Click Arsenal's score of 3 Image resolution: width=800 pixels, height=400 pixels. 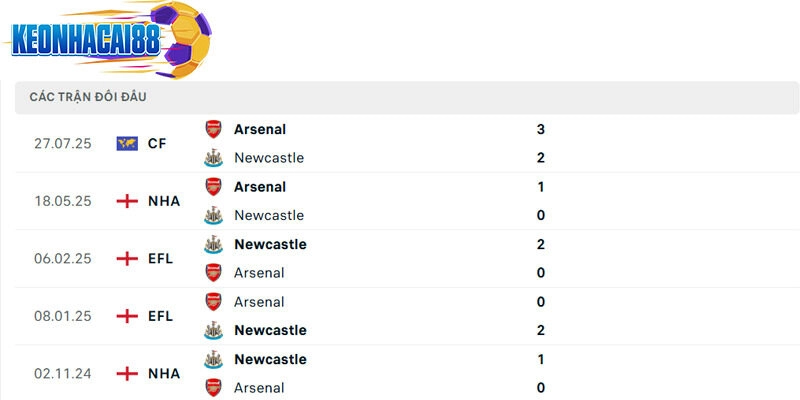pos(540,129)
